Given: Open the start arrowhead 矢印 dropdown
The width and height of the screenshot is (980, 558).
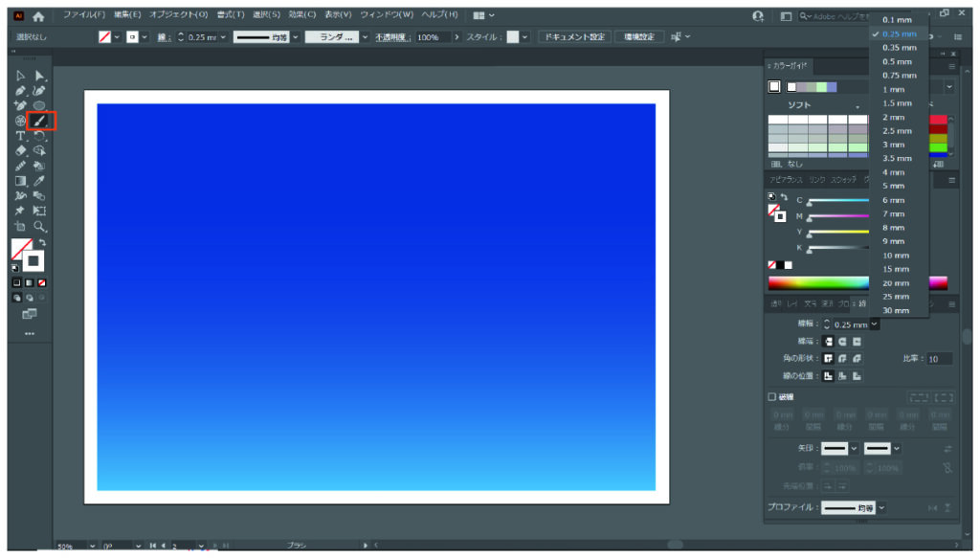Looking at the screenshot, I should [x=854, y=449].
